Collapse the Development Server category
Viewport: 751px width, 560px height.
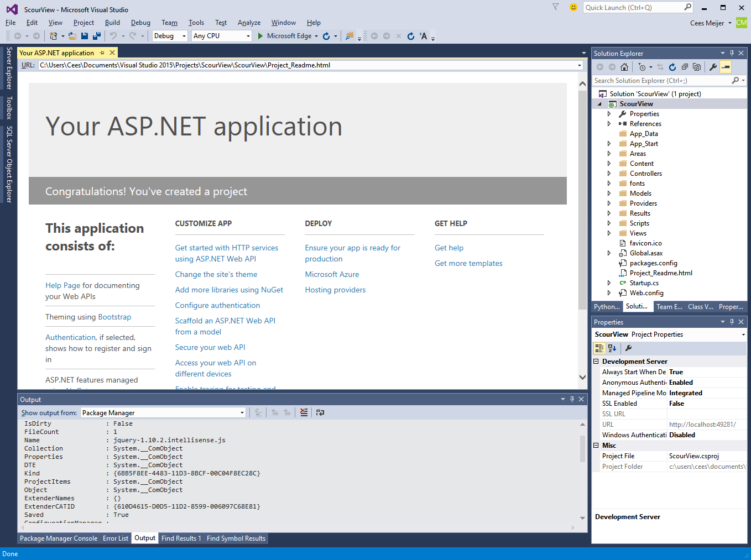[596, 362]
